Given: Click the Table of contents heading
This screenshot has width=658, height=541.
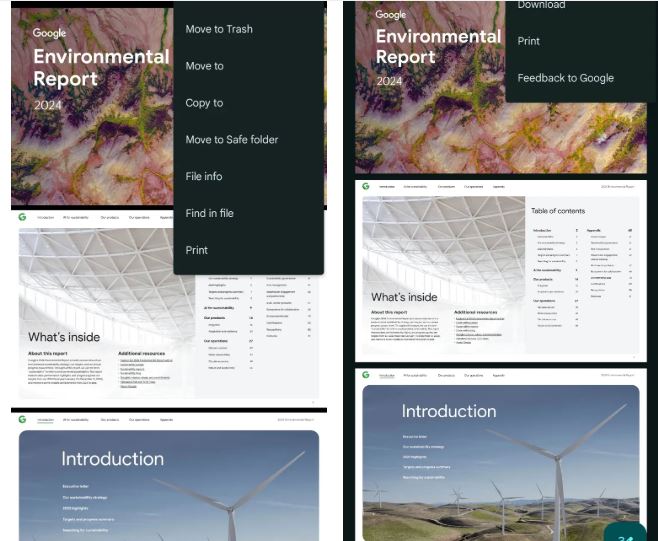Looking at the screenshot, I should pos(572,211).
